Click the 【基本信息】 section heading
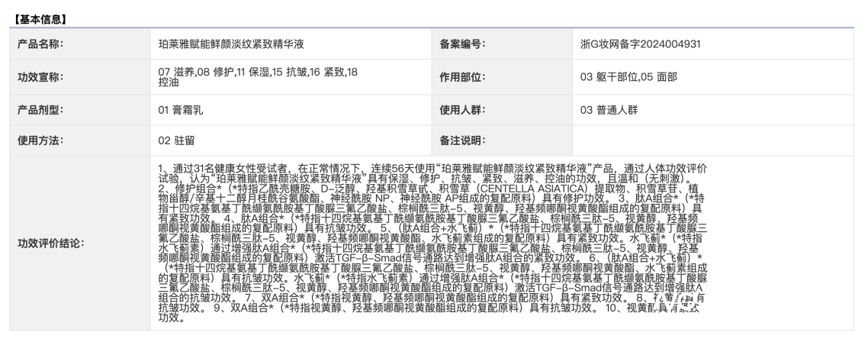This screenshot has width=868, height=342. [39, 19]
